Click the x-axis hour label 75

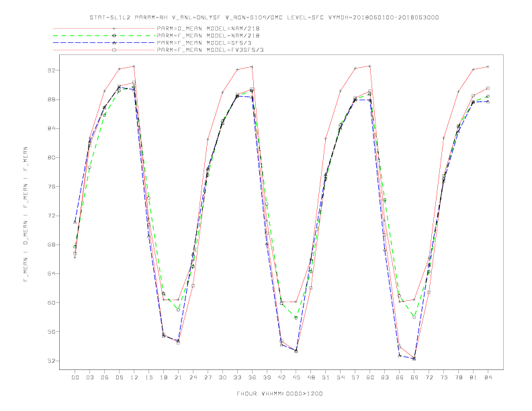[x=444, y=377]
